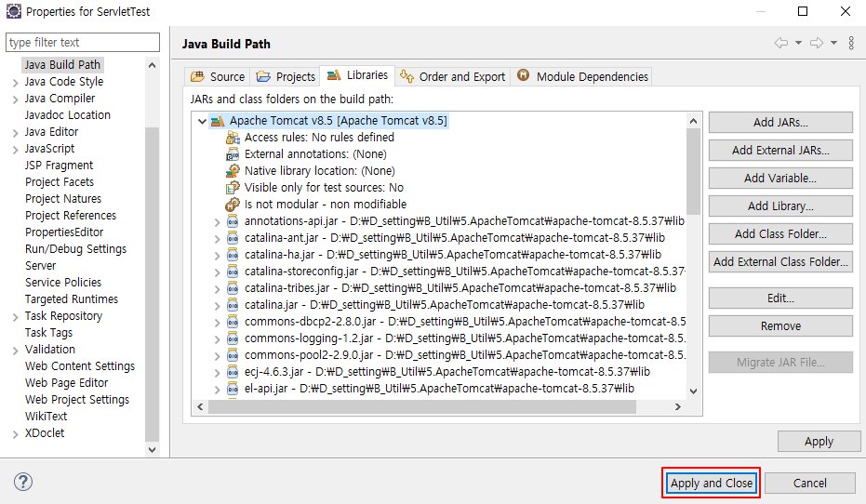This screenshot has width=866, height=504.
Task: Click the Apply and Close button
Action: pyautogui.click(x=712, y=483)
